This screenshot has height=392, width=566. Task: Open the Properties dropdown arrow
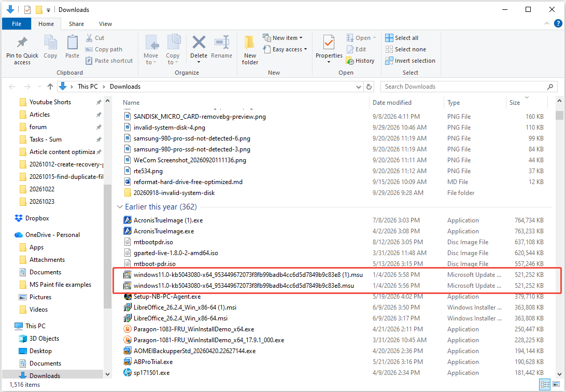click(x=329, y=62)
